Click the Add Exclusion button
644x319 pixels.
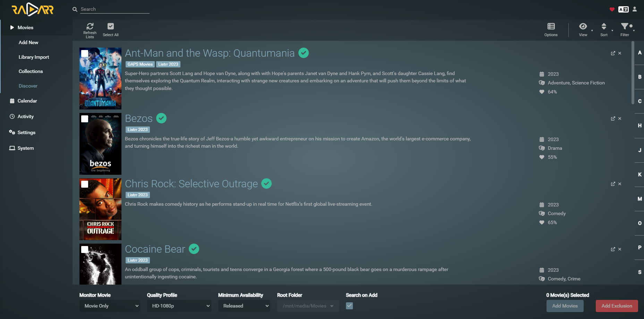(617, 306)
